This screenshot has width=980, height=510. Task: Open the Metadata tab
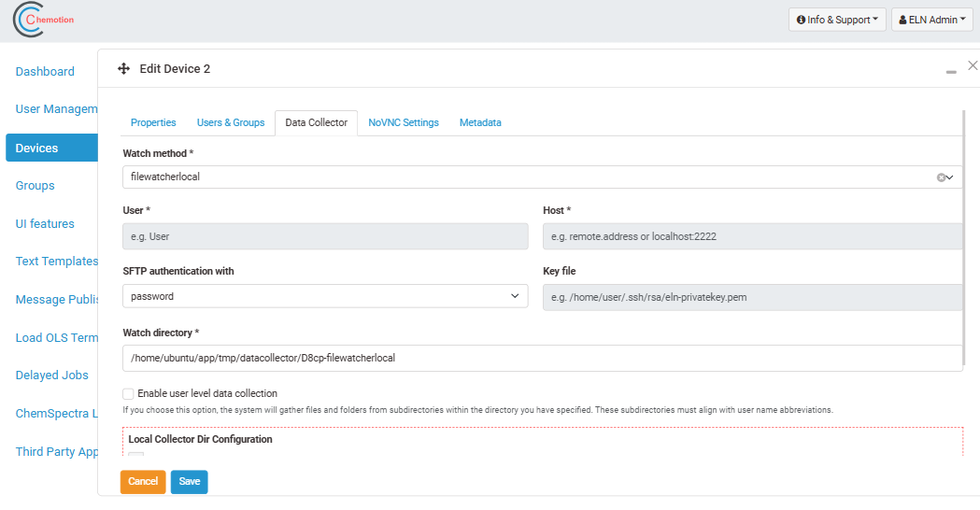click(x=480, y=122)
